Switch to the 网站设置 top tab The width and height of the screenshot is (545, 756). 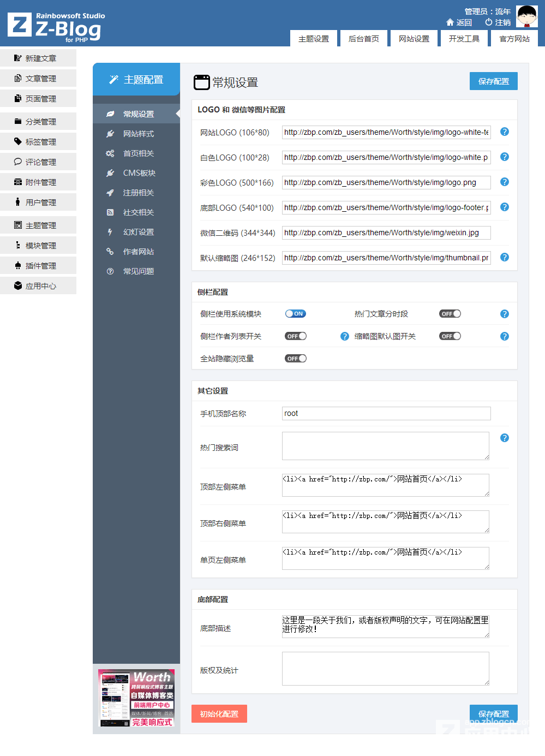coord(414,39)
